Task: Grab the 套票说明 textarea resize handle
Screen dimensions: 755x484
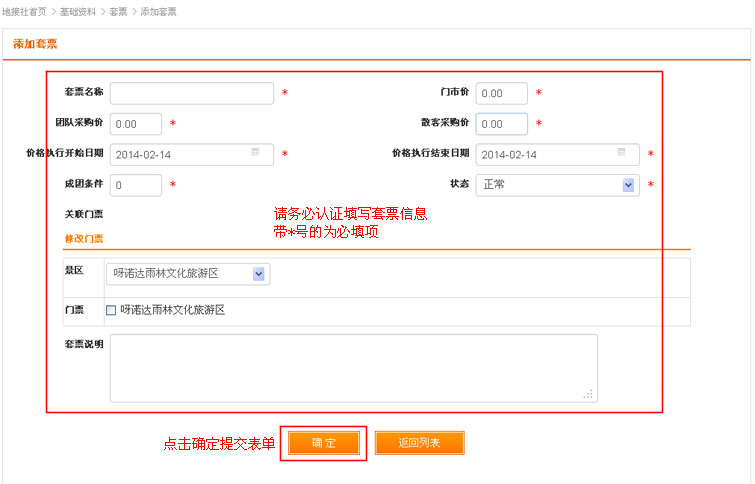Action: tap(590, 395)
